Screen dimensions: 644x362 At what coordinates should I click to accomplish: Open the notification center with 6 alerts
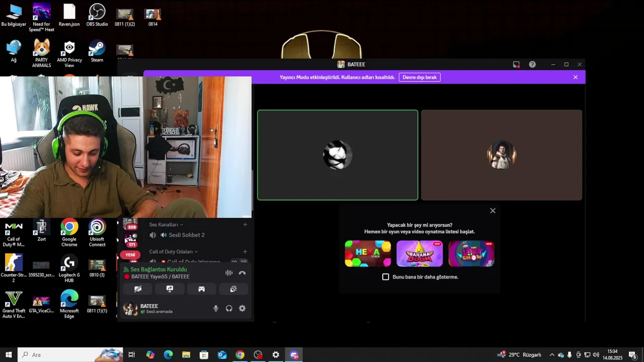click(633, 355)
